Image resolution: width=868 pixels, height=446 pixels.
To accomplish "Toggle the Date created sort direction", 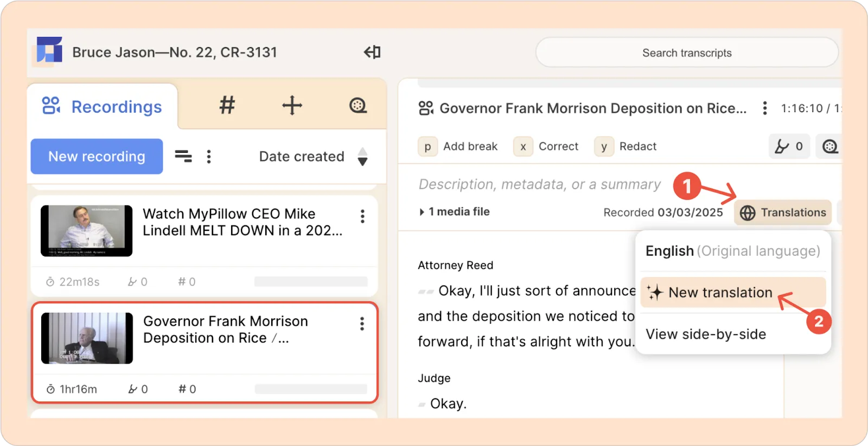I will click(x=362, y=157).
